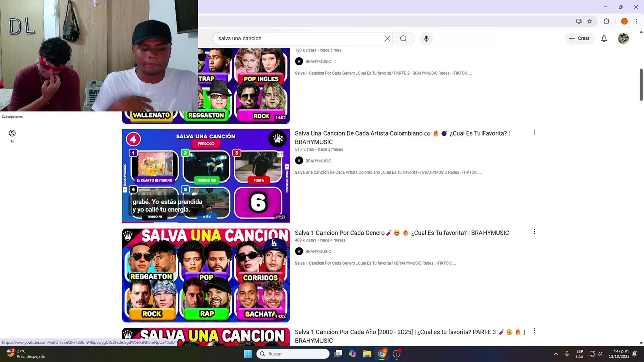
Task: Open title 'Salva Una Cancion De Cada Artista Colombiano'
Action: [x=402, y=138]
